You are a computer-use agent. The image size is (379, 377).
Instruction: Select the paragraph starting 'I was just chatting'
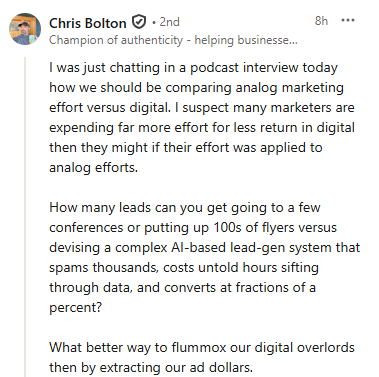click(x=202, y=117)
